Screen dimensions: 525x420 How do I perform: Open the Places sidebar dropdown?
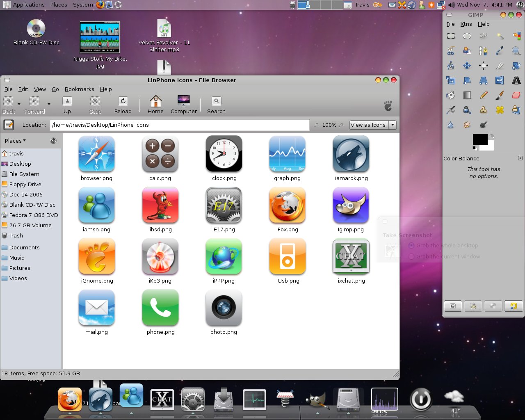[16, 141]
